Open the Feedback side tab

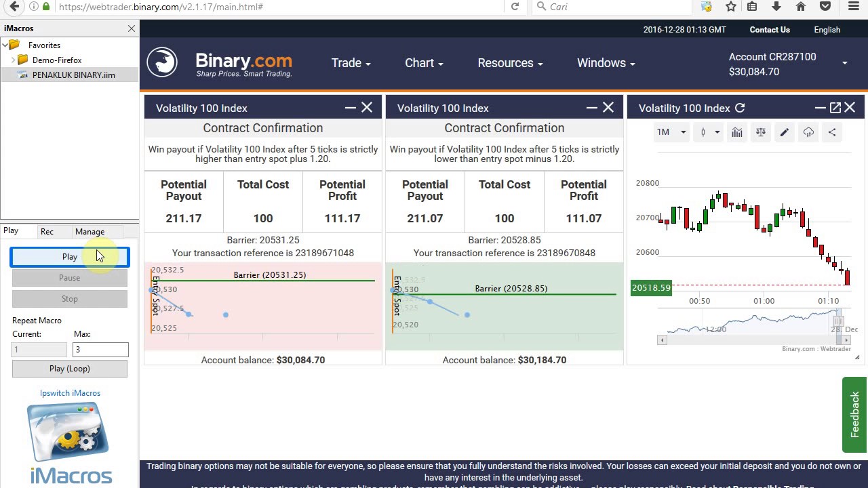point(854,415)
